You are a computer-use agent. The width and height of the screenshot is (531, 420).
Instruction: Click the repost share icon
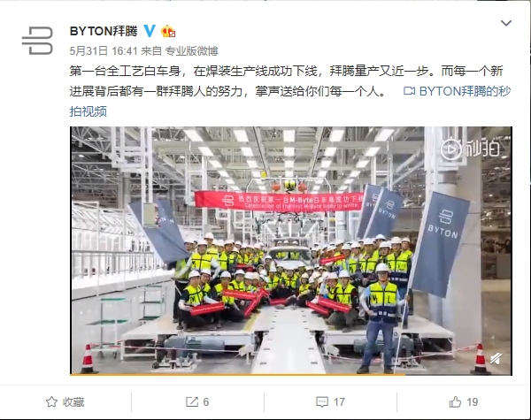point(192,402)
